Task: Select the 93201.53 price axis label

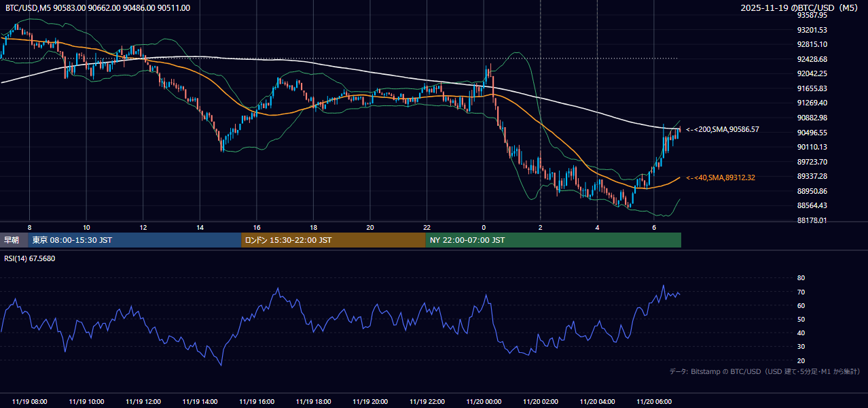Action: 812,30
